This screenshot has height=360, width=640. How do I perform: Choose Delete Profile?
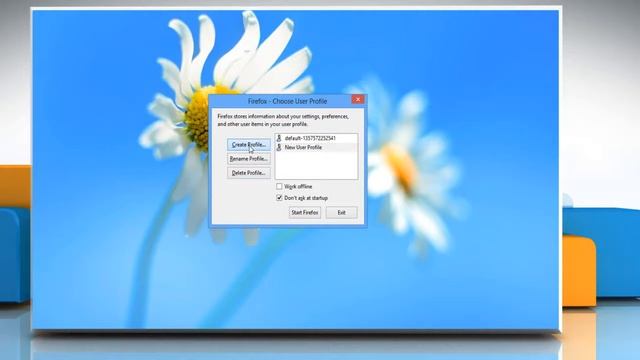[x=249, y=173]
